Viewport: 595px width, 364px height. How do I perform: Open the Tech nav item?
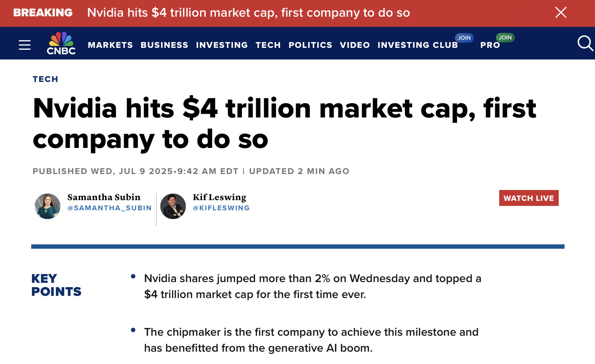pyautogui.click(x=268, y=45)
